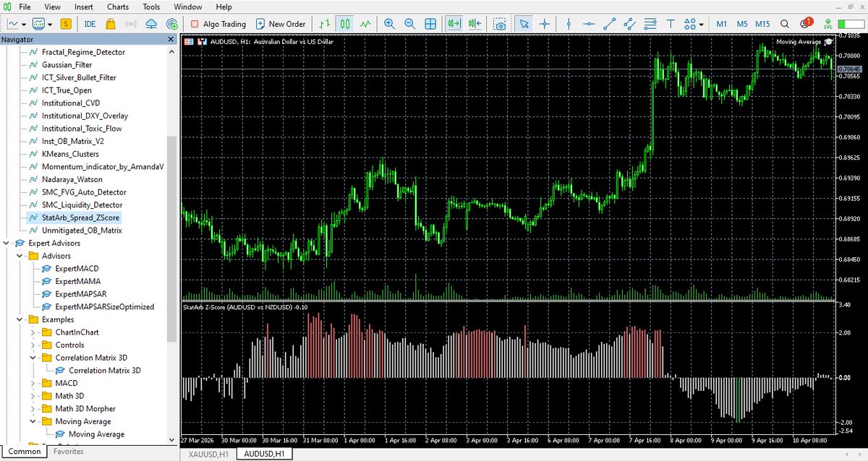Viewport: 868px width, 461px height.
Task: Open the graphical objects shapes dropdown arrow
Action: coord(702,25)
